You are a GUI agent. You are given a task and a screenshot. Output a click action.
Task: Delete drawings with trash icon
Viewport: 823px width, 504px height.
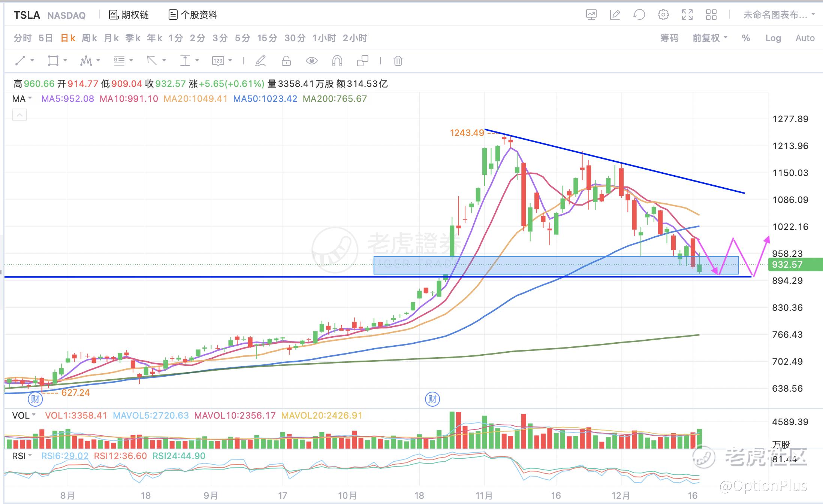pyautogui.click(x=398, y=61)
